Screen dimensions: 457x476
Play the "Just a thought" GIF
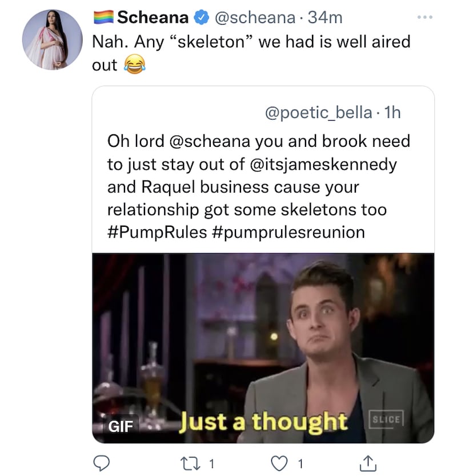point(263,347)
